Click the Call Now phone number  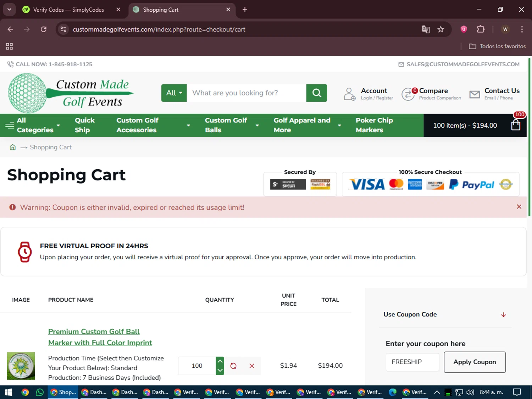(54, 64)
